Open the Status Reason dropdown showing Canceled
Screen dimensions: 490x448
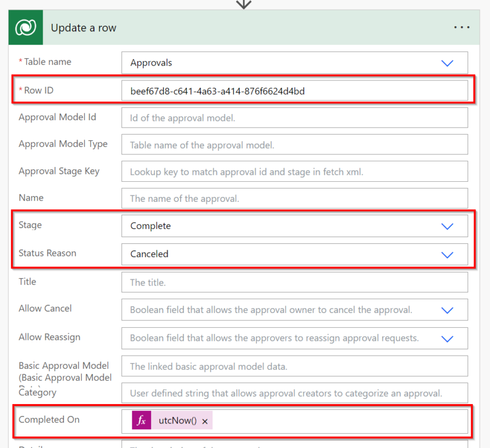tap(447, 254)
